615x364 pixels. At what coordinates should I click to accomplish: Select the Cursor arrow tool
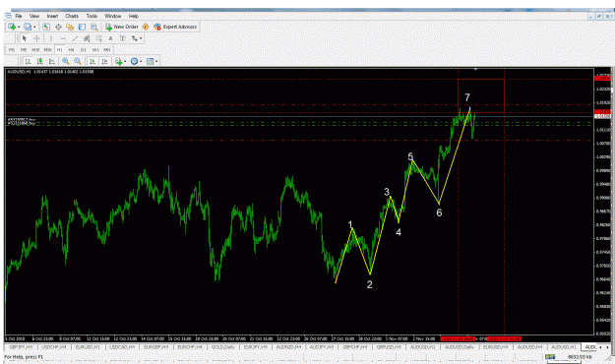click(25, 38)
